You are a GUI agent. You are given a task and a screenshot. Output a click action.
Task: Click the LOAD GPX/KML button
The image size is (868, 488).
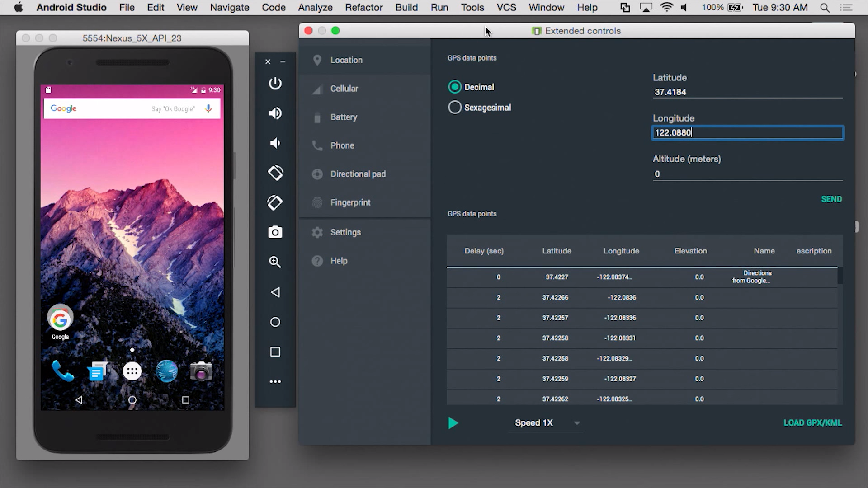click(x=812, y=422)
